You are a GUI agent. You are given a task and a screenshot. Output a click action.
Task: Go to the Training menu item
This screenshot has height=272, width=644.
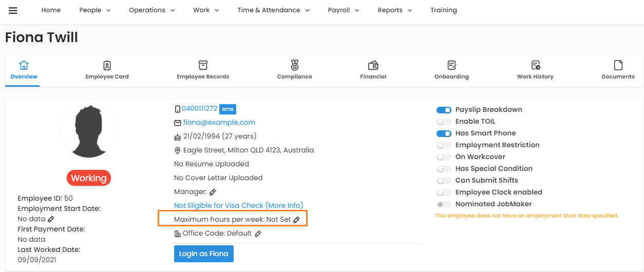(443, 10)
